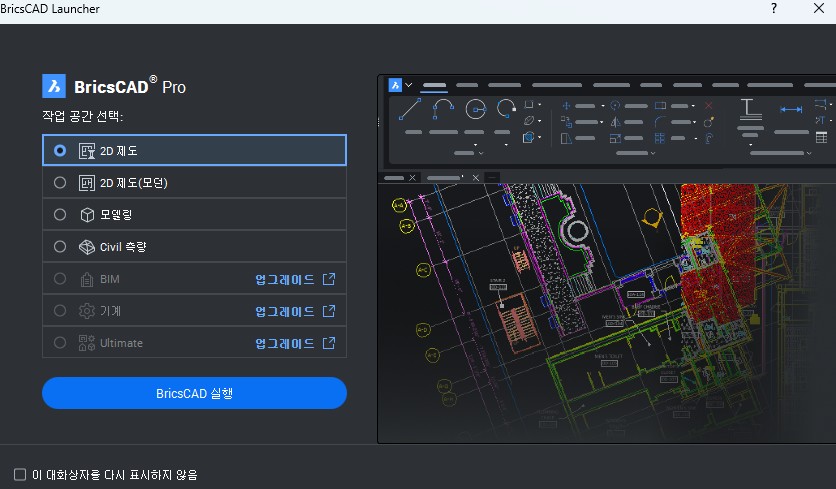This screenshot has width=836, height=489.
Task: Click the Civil 측량 workspace icon
Action: click(87, 246)
